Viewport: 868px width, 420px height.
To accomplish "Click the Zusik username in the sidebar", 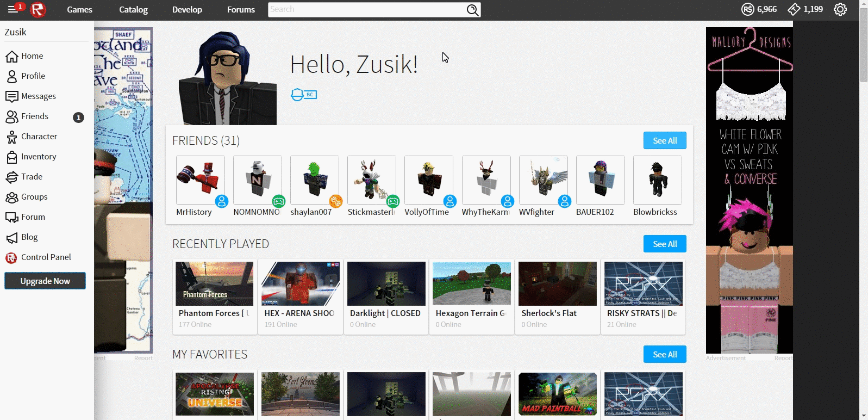I will [15, 32].
